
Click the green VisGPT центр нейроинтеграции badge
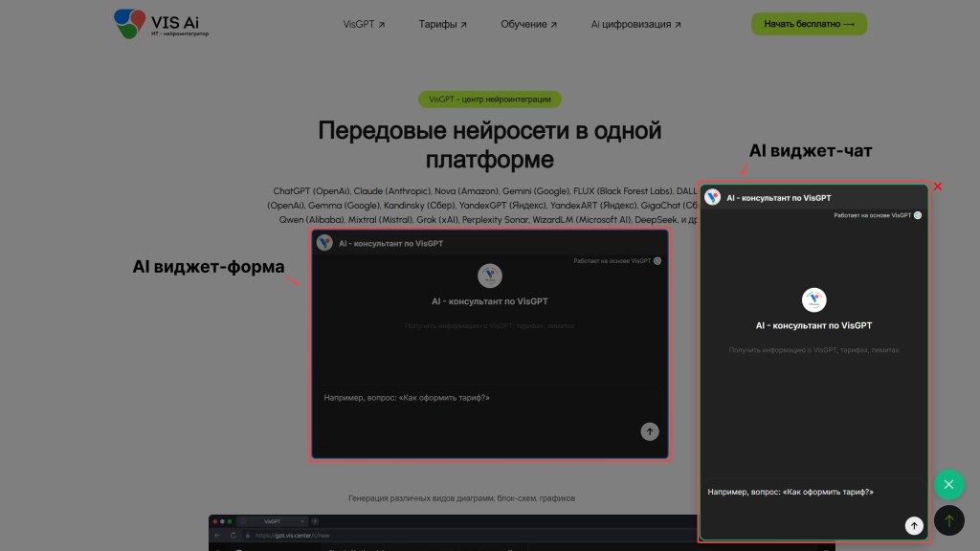(490, 99)
